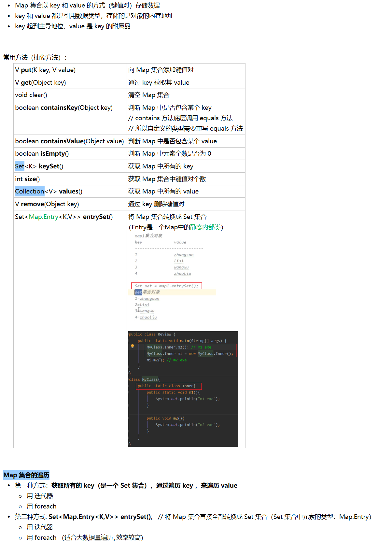Click highlighted 'Set' in keySet row

[20, 166]
